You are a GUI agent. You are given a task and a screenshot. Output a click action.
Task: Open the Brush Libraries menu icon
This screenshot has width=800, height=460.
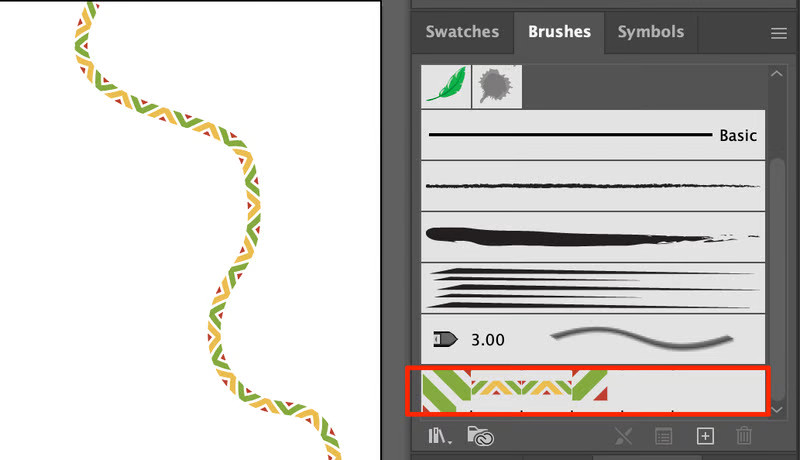tap(440, 437)
